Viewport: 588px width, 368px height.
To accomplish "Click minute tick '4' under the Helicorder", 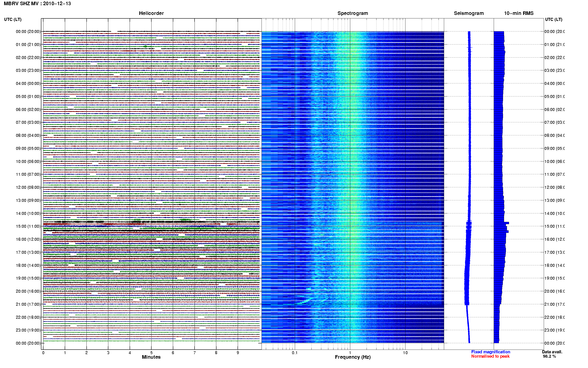I will pyautogui.click(x=130, y=353).
